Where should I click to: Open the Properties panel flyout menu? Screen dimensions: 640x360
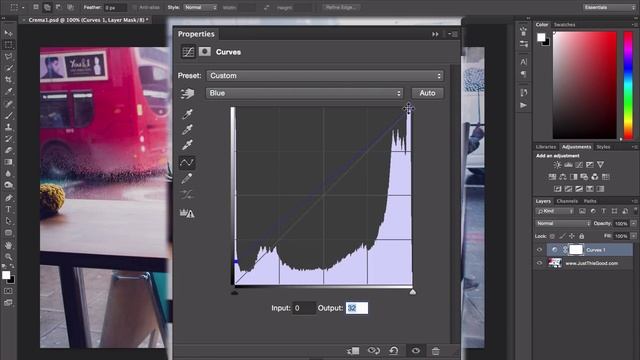click(x=453, y=34)
